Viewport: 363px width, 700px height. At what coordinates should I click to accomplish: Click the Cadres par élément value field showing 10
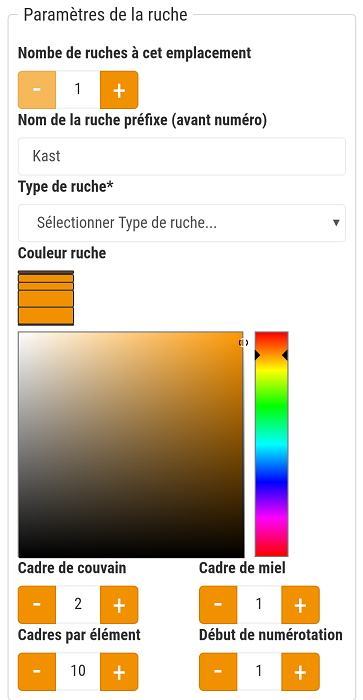point(78,671)
